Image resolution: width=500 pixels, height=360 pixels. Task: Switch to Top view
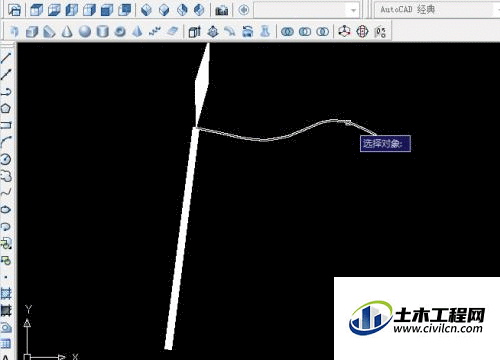[x=37, y=10]
